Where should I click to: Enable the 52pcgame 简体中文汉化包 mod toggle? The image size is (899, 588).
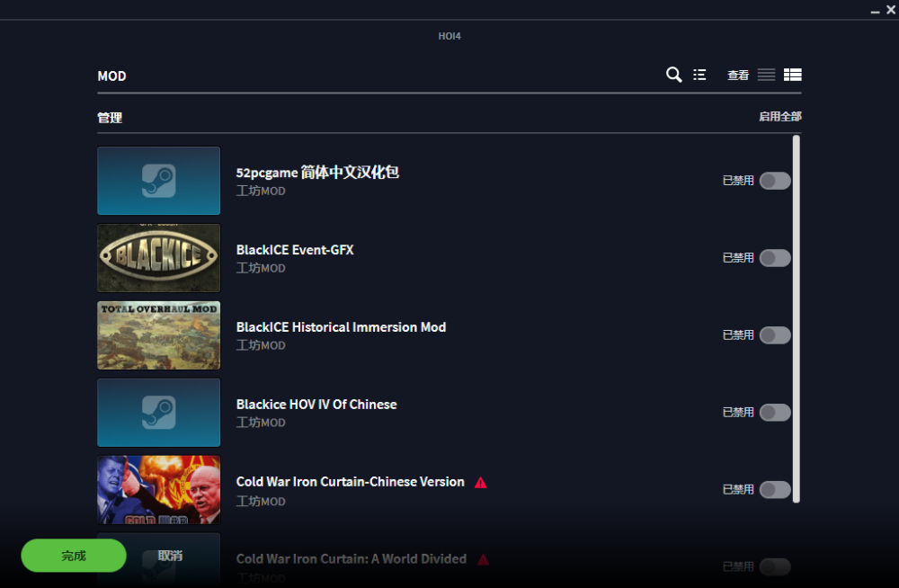[x=775, y=181]
